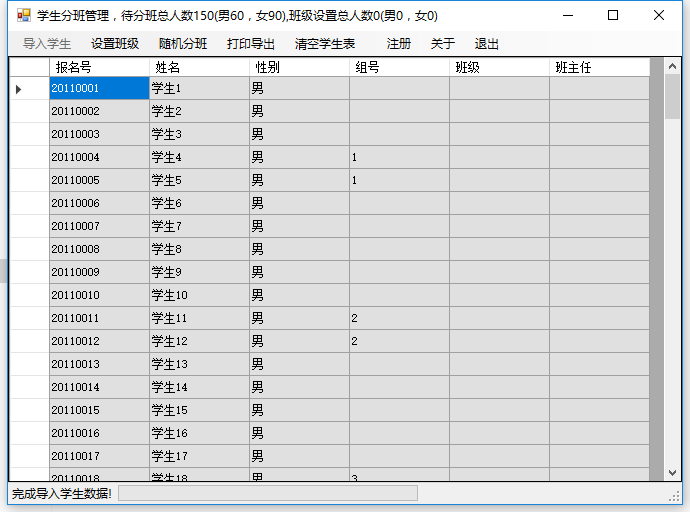Click the app icon in title bar
690x512 pixels.
coord(23,15)
